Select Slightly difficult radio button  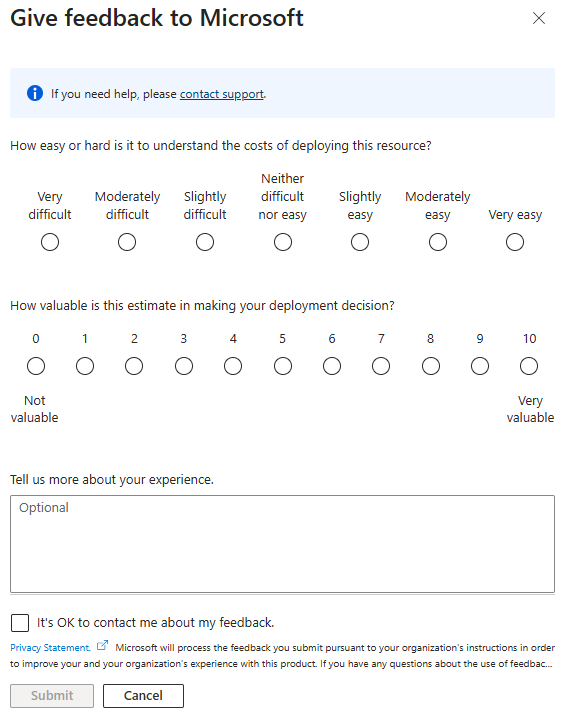click(x=205, y=242)
